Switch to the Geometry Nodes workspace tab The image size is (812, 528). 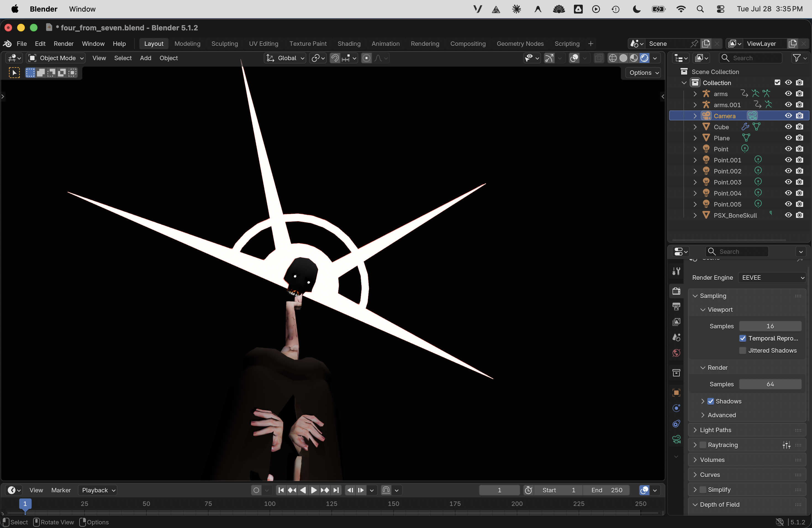click(x=520, y=44)
